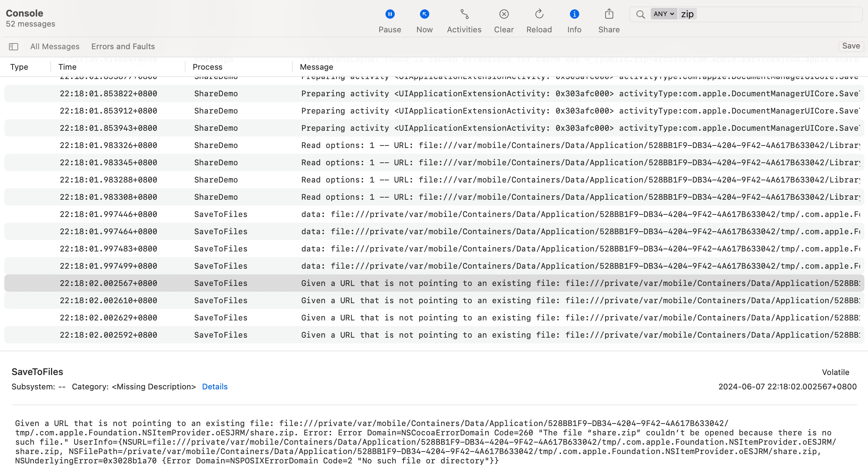Click the search magnifier icon
Image resolution: width=868 pixels, height=472 pixels.
[640, 14]
